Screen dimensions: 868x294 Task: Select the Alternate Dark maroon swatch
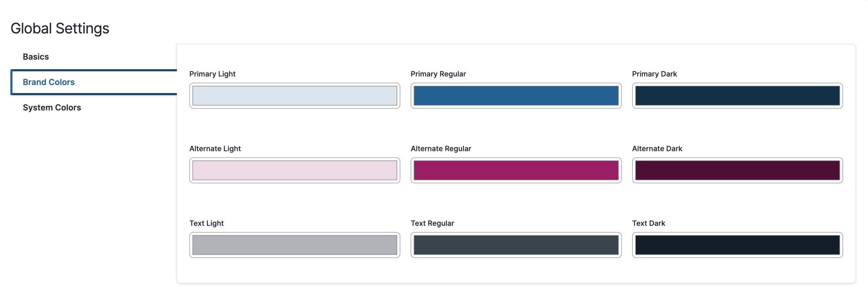pyautogui.click(x=737, y=170)
